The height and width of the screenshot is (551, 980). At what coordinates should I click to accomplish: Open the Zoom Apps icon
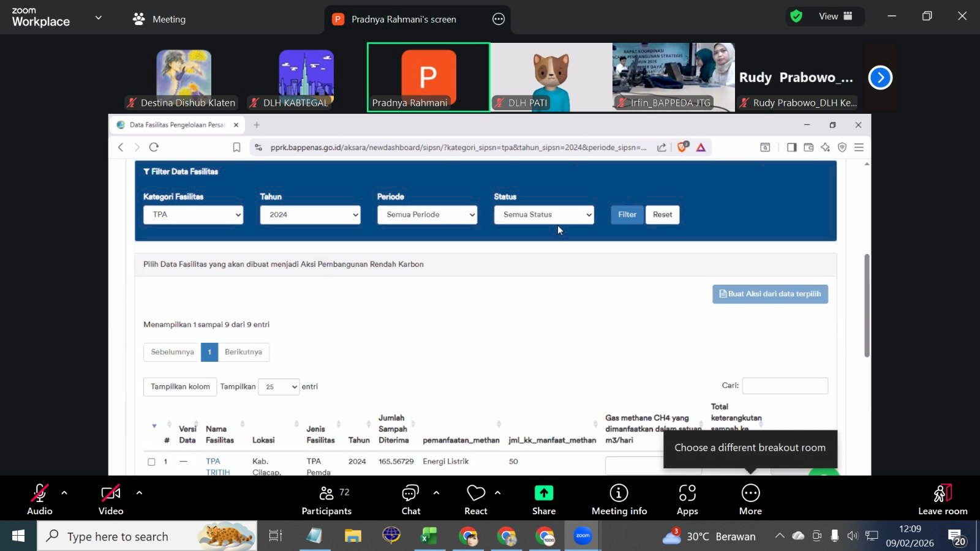coord(687,493)
